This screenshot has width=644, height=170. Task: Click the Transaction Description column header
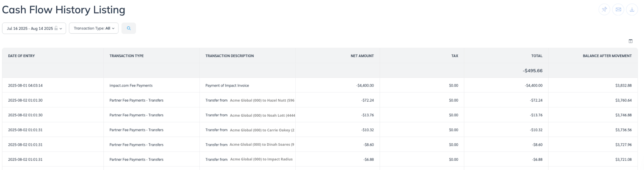pyautogui.click(x=229, y=56)
